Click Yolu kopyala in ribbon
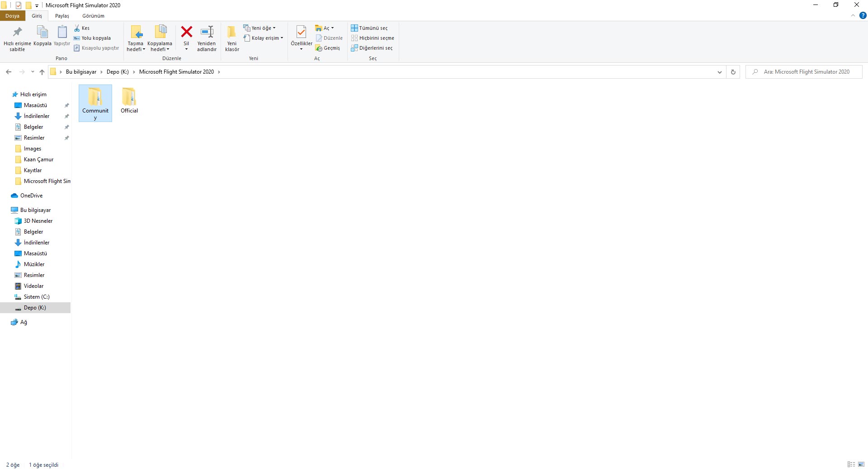The image size is (868, 469). tap(92, 38)
